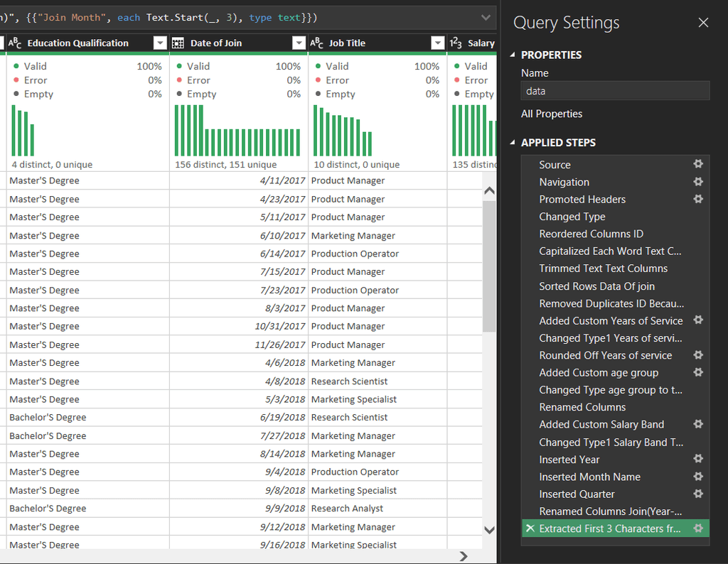Screen dimensions: 728x564
Task: Click gear icon beside Navigation step
Action: 698,181
